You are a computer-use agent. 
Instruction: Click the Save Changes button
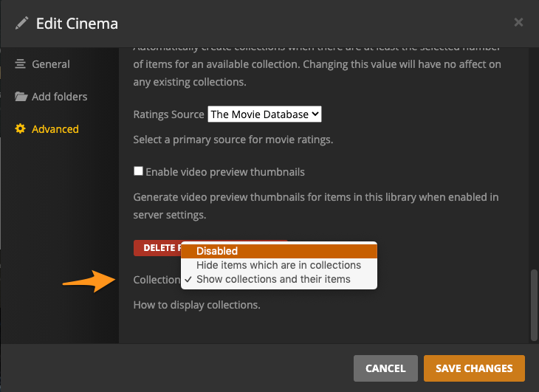[x=473, y=368]
